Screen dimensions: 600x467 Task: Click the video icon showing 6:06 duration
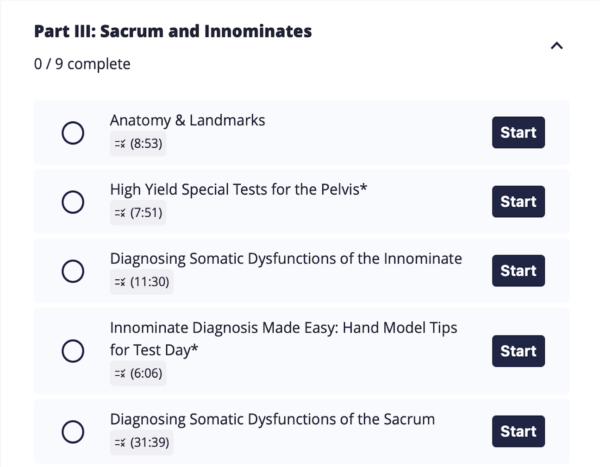(120, 374)
